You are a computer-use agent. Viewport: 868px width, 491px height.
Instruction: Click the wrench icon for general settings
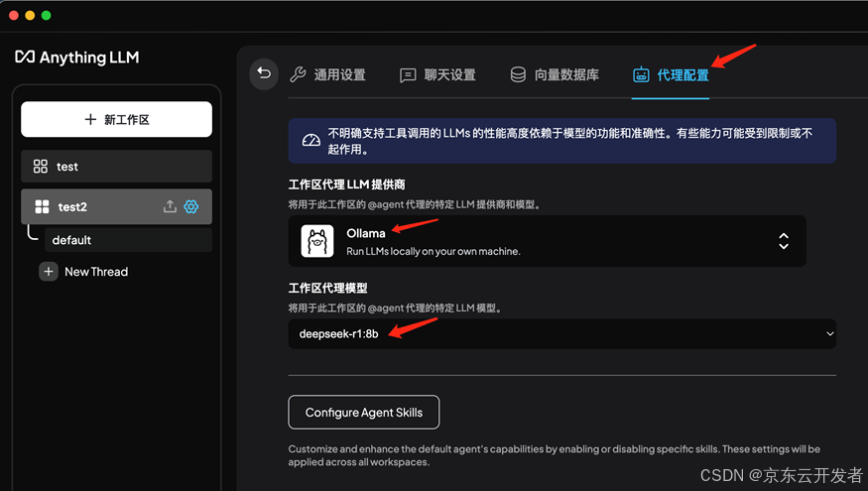[x=298, y=74]
